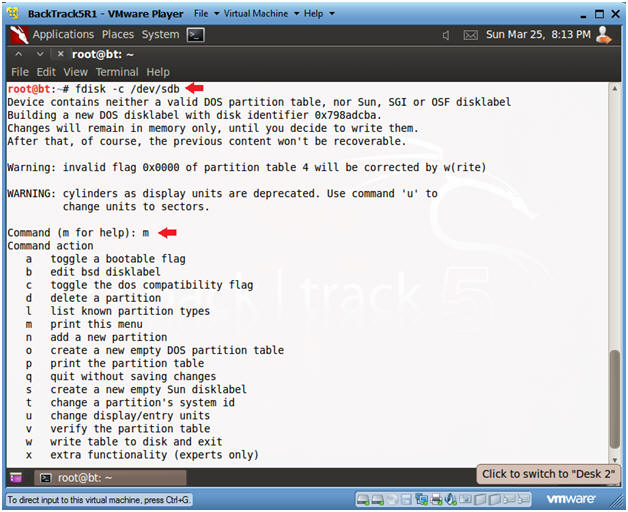Click 'verify the partition table' line
This screenshot has width=628, height=512.
click(x=130, y=429)
